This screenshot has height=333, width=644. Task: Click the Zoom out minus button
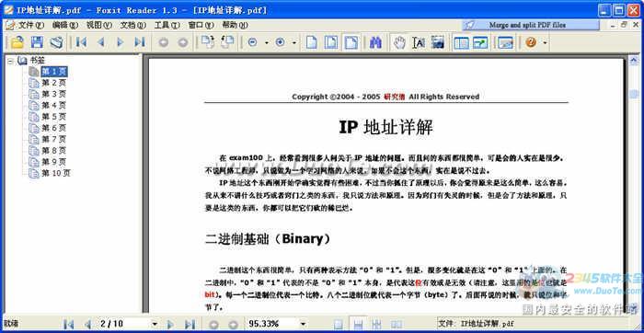253,42
